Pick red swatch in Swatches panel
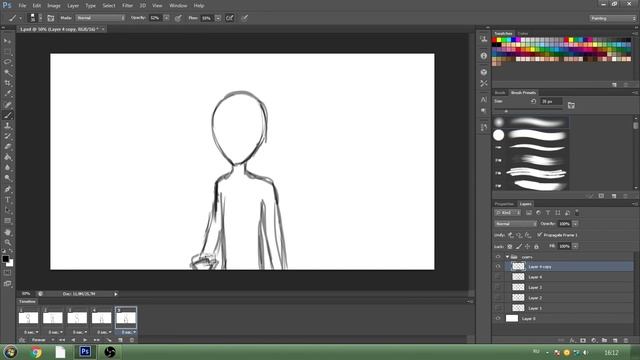This screenshot has width=640, height=360. [494, 40]
